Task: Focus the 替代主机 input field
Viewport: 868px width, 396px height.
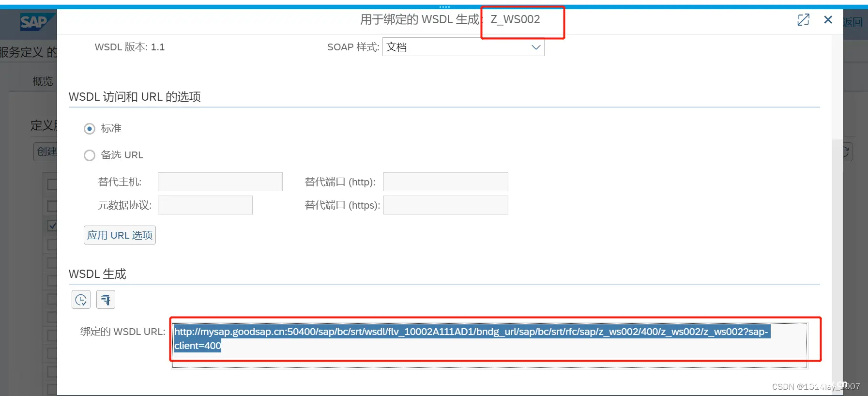Action: 220,182
